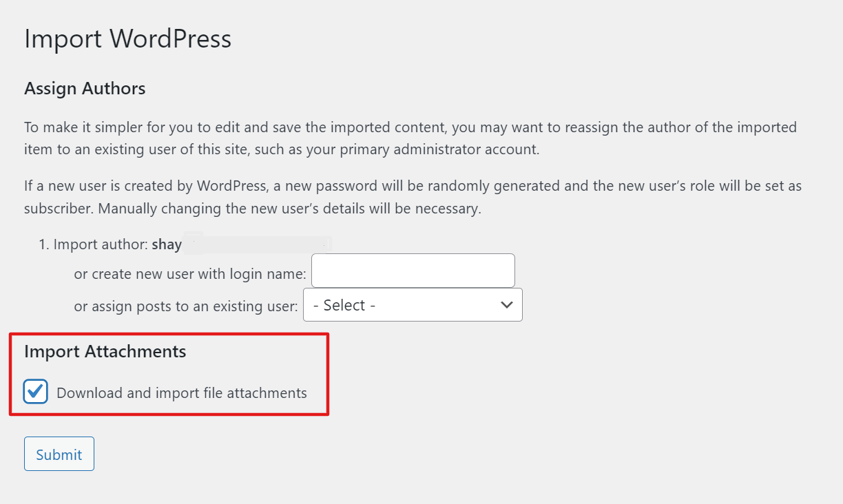Screen dimensions: 843x504
Task: Click the "or create new user with login name:" label
Action: pos(189,274)
